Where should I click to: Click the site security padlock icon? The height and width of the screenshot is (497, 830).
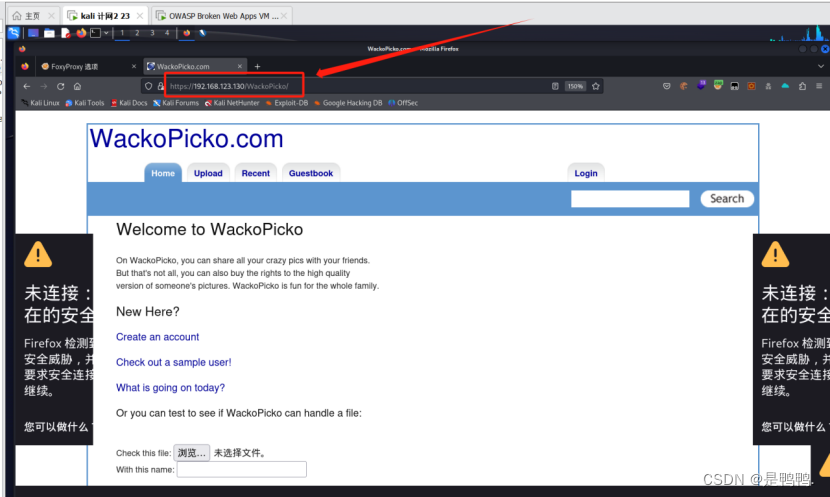pos(160,86)
